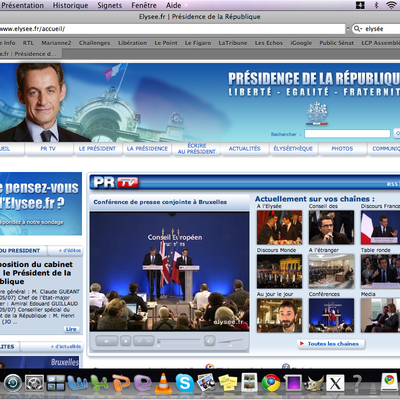Open the LE PRÉSIDENT section
Screen dimensions: 400x400
[x=97, y=149]
